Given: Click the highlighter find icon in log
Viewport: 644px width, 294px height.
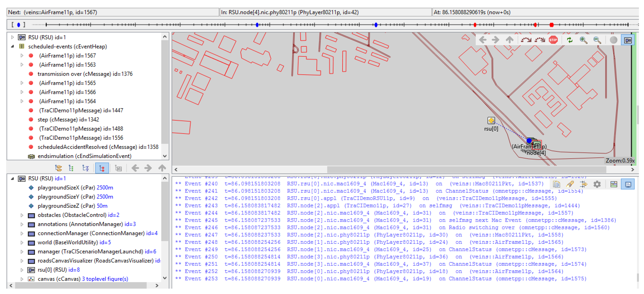Looking at the screenshot, I should pyautogui.click(x=570, y=184).
